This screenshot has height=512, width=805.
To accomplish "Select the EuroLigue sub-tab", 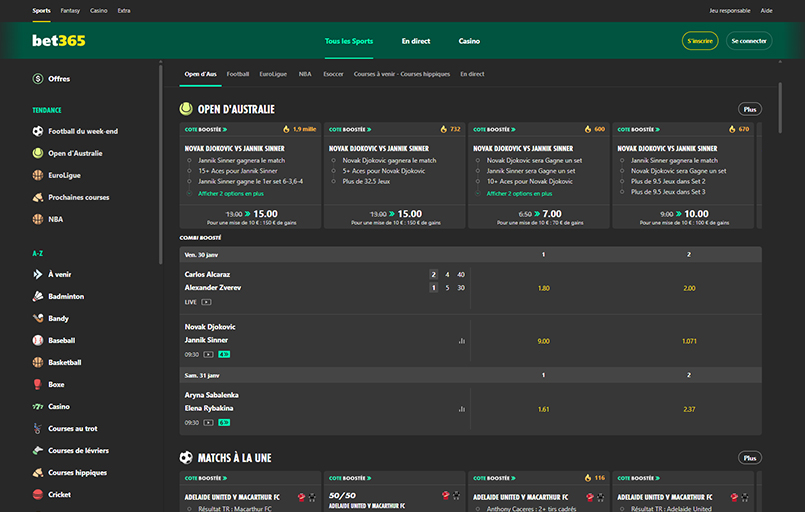I will pyautogui.click(x=273, y=74).
